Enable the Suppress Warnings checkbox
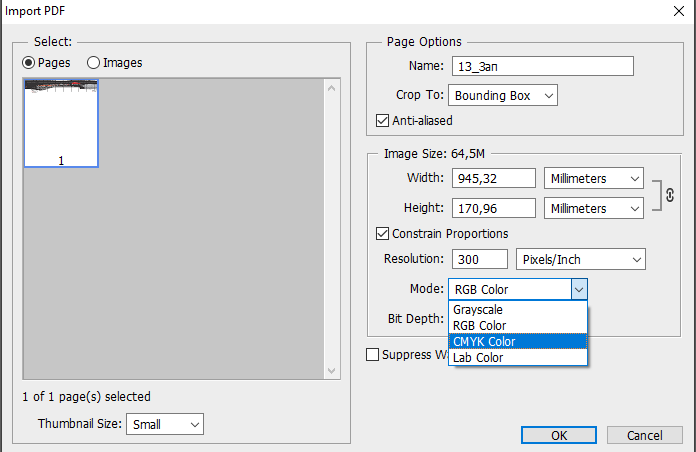This screenshot has width=696, height=452. pyautogui.click(x=373, y=354)
